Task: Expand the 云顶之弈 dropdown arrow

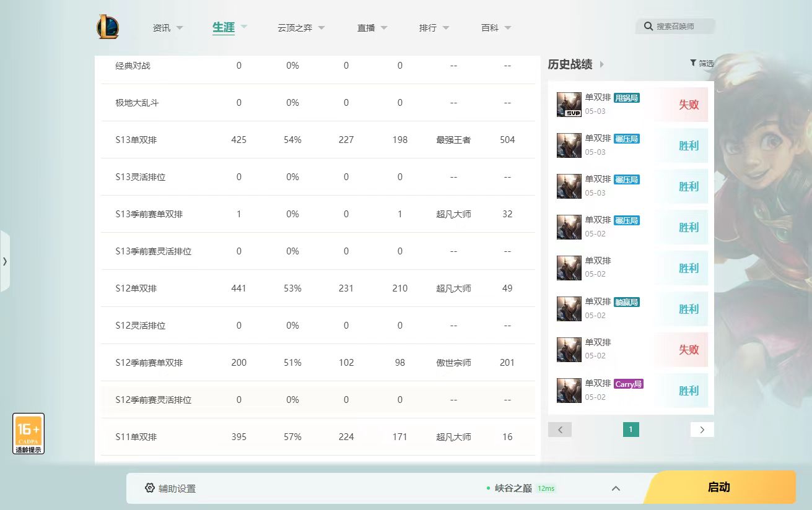Action: click(x=321, y=28)
